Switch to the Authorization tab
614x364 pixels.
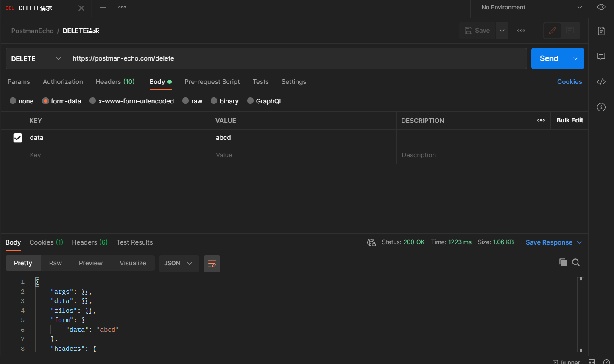(x=63, y=82)
